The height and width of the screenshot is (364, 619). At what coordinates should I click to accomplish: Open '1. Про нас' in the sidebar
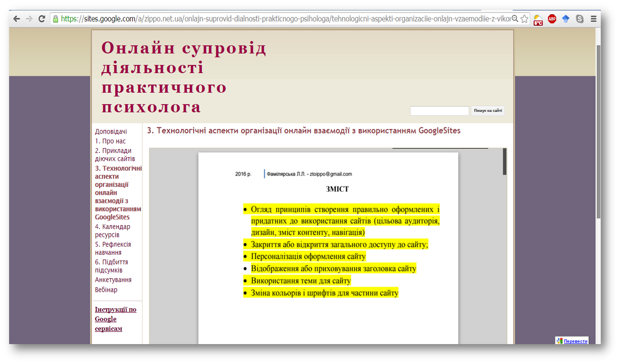110,141
